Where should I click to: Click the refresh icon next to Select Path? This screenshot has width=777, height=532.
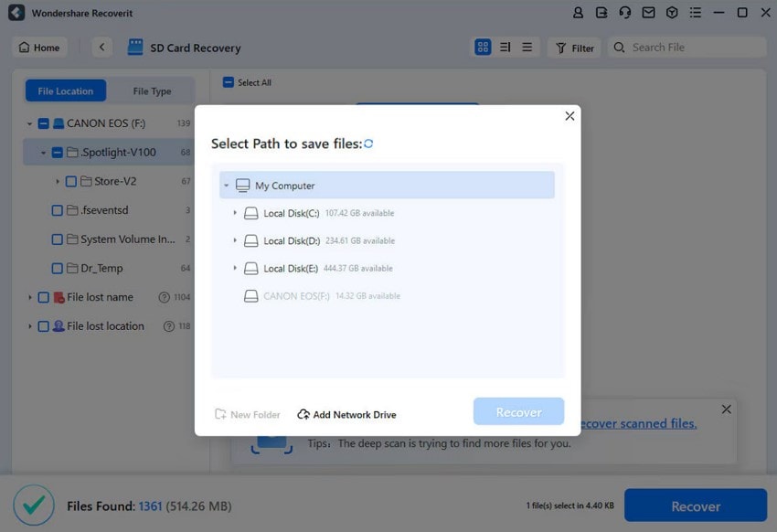(x=368, y=144)
